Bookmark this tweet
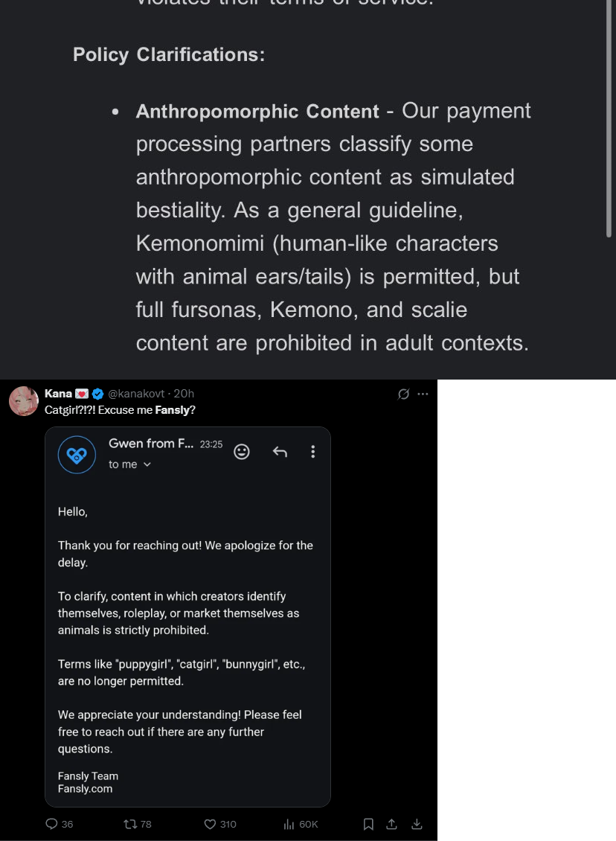616x841 pixels. click(x=368, y=824)
